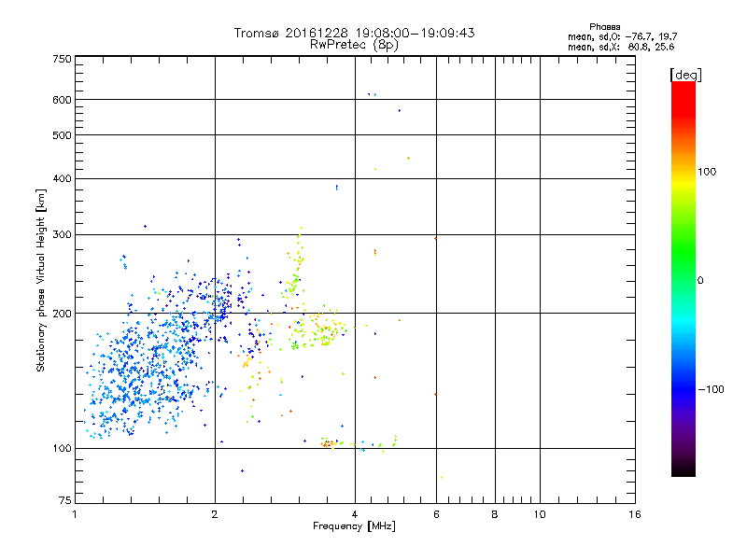Click the x-axis '16' tick label
The height and width of the screenshot is (560, 747).
[635, 514]
